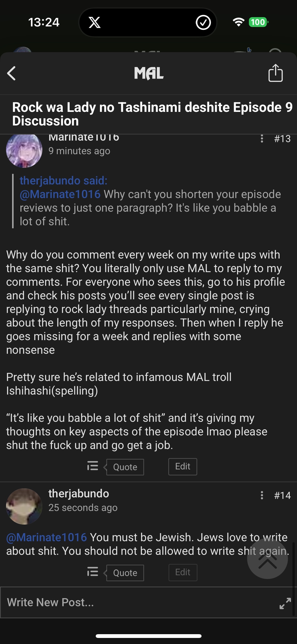297x644 pixels.
Task: Quote Marinate1016's post #13
Action: pos(125,467)
